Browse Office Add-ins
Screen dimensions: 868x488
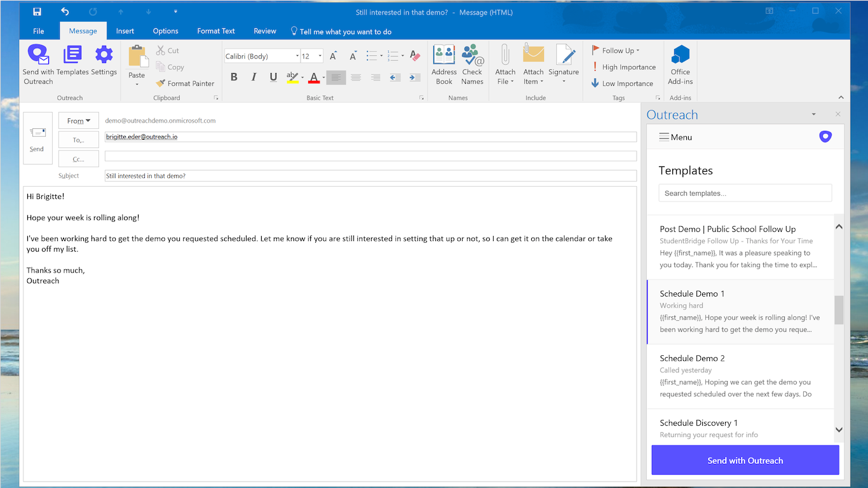coord(680,64)
